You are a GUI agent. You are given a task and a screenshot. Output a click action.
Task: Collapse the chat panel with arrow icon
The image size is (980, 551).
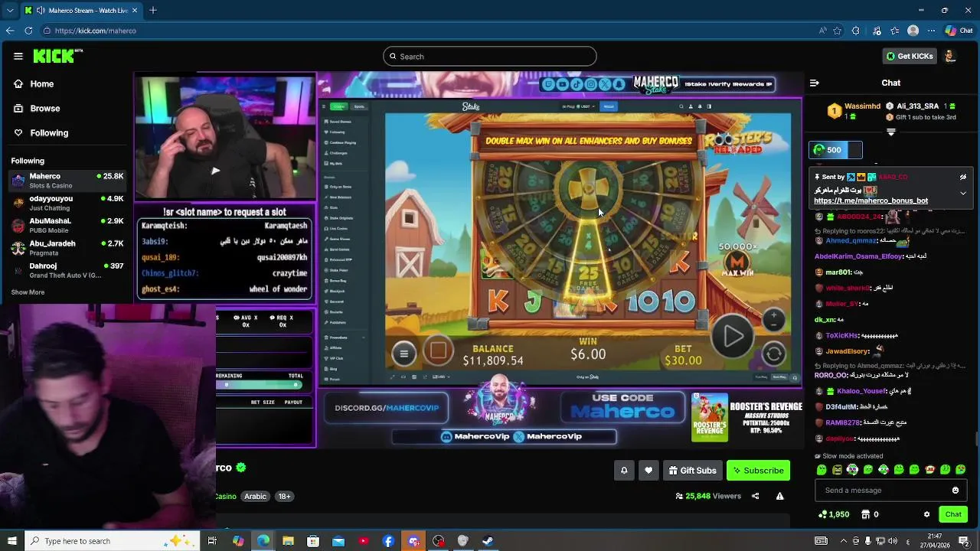[815, 83]
